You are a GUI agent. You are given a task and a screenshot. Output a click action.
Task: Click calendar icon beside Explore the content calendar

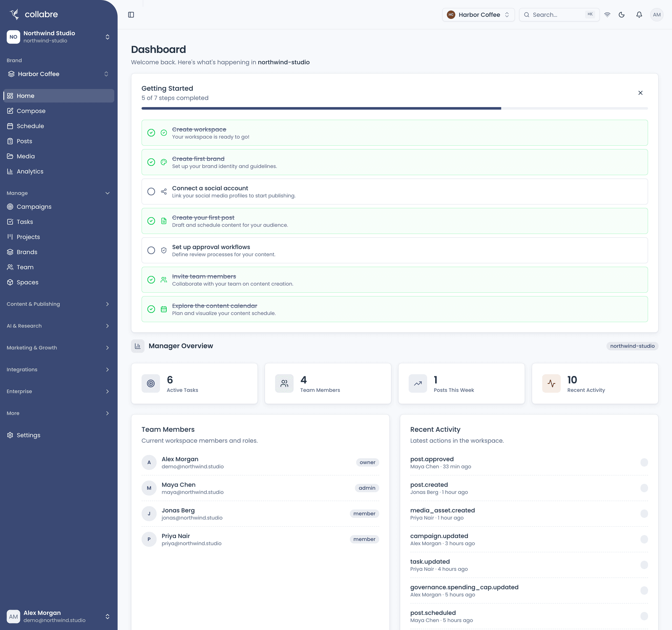click(164, 309)
